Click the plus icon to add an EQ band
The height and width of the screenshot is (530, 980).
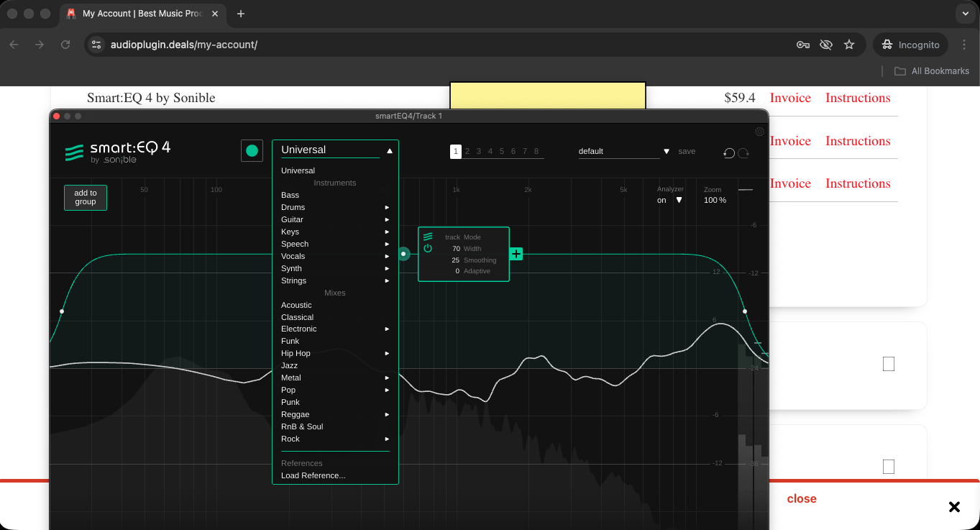tap(516, 254)
